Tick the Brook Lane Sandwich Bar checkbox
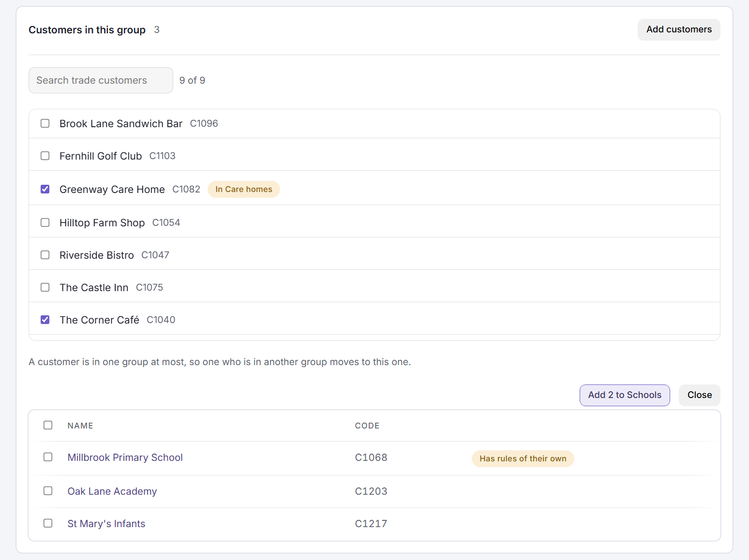749x560 pixels. [45, 123]
